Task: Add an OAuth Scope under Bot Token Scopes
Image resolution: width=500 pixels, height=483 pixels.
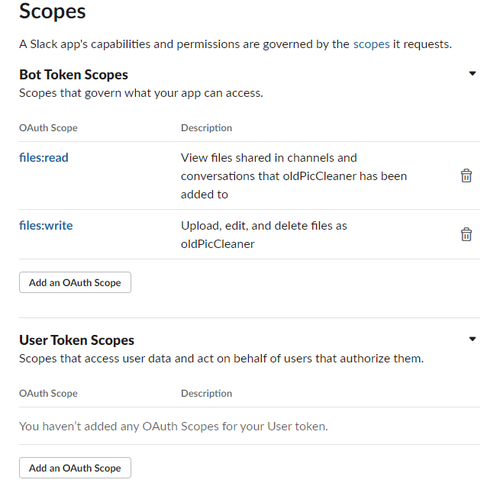Action: (x=75, y=283)
